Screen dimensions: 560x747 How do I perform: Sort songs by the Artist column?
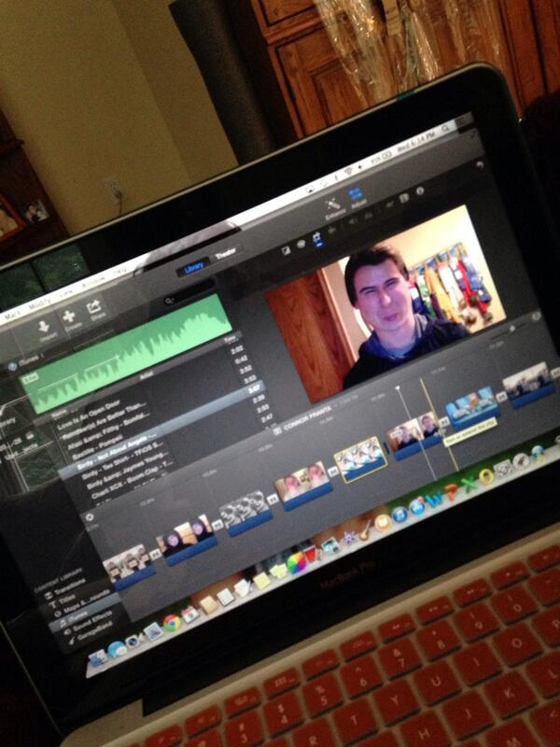click(146, 375)
